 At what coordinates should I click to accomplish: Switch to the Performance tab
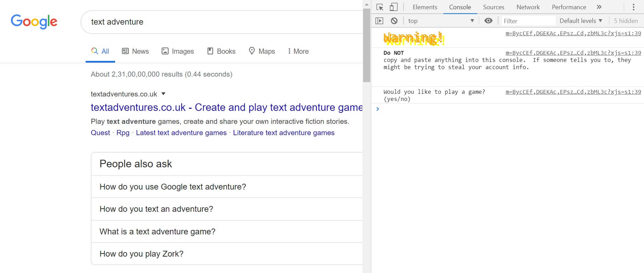coord(569,7)
